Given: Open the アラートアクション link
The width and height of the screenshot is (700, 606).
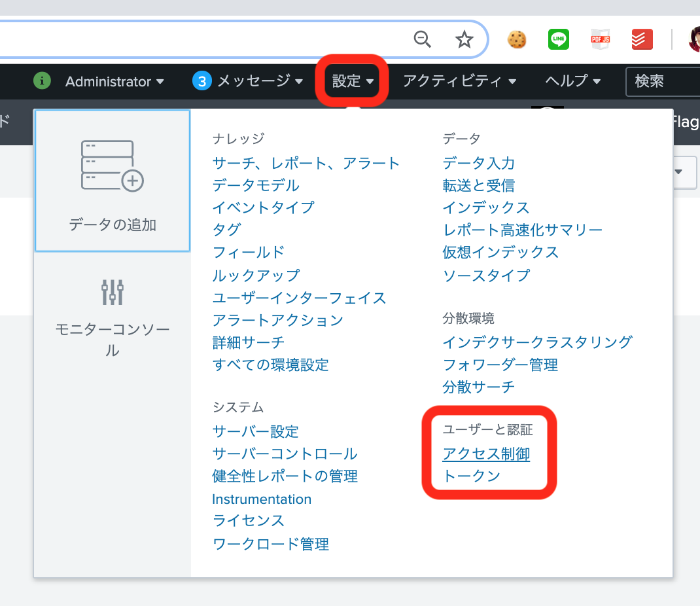Looking at the screenshot, I should (277, 320).
